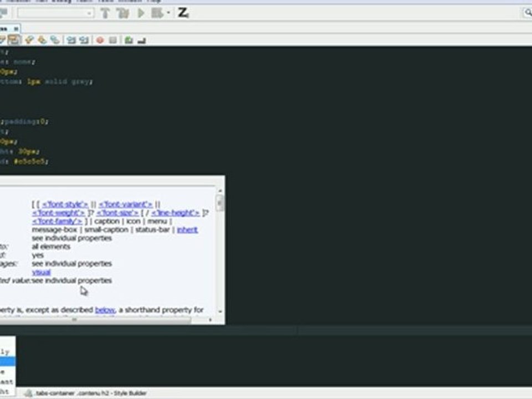Follow the 'below' link in description
Viewport: 532px width, 399px height.
point(105,310)
